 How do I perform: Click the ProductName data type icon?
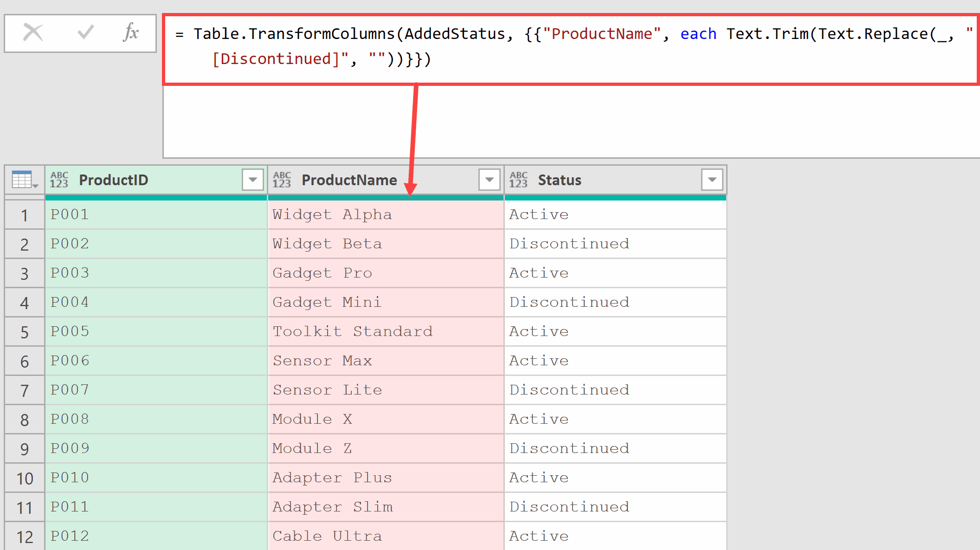pyautogui.click(x=282, y=180)
